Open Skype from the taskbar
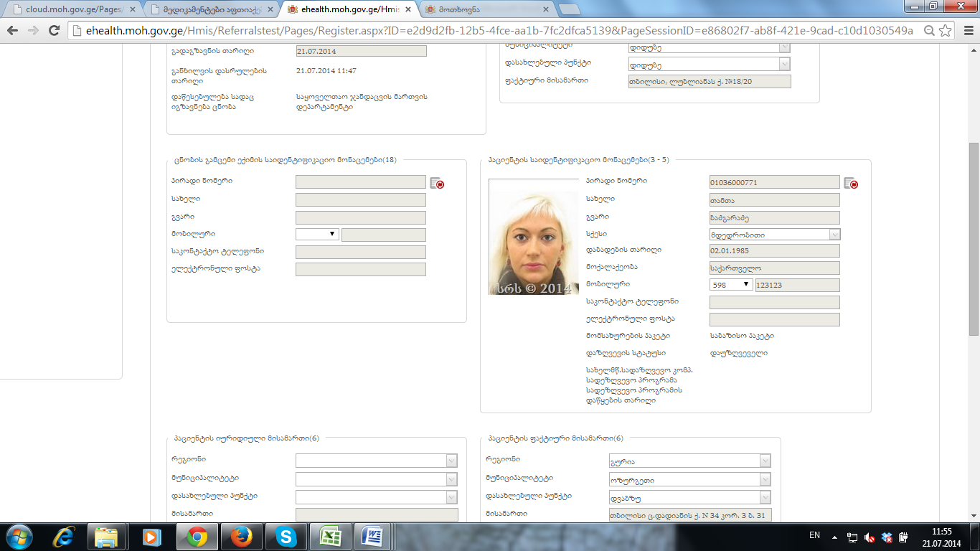980x551 pixels. [x=286, y=537]
